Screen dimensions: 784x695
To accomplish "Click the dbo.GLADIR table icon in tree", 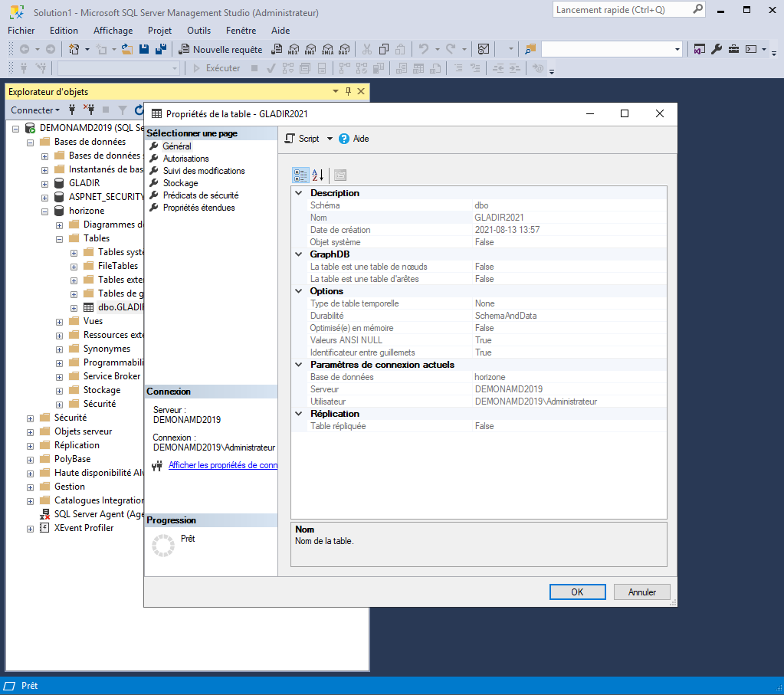I will tap(89, 307).
